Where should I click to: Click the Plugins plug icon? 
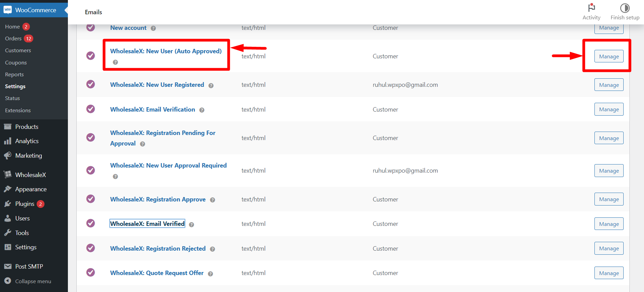(7, 204)
